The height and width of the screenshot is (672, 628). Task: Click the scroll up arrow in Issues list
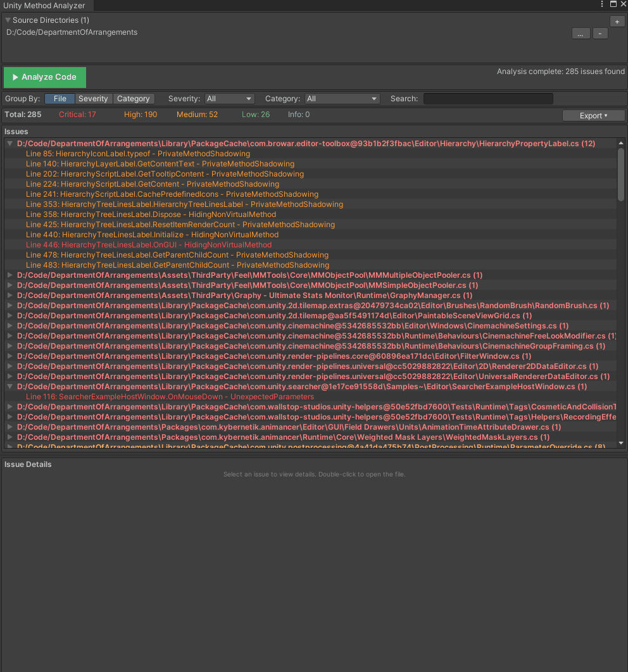[x=620, y=144]
